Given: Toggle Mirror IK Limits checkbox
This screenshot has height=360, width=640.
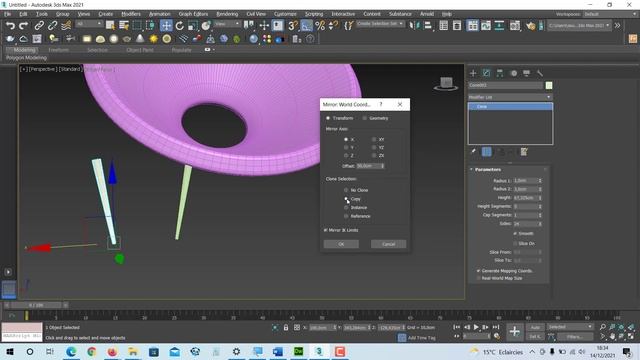Looking at the screenshot, I should pos(326,230).
